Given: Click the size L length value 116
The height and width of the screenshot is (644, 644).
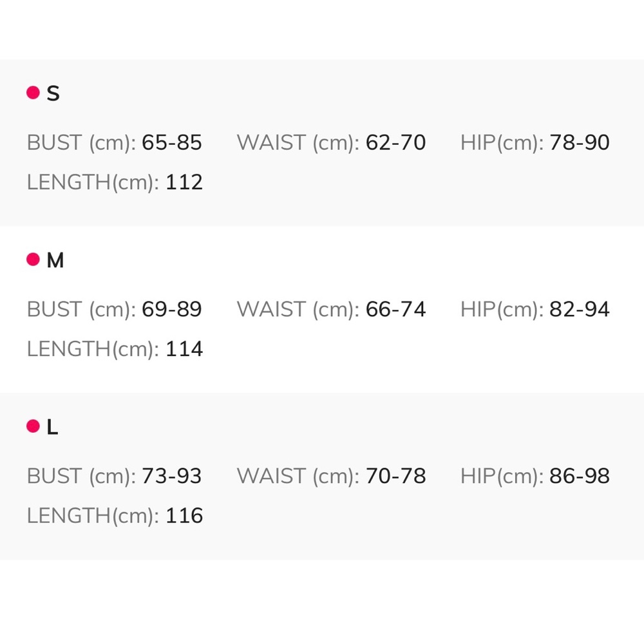Looking at the screenshot, I should (184, 516).
